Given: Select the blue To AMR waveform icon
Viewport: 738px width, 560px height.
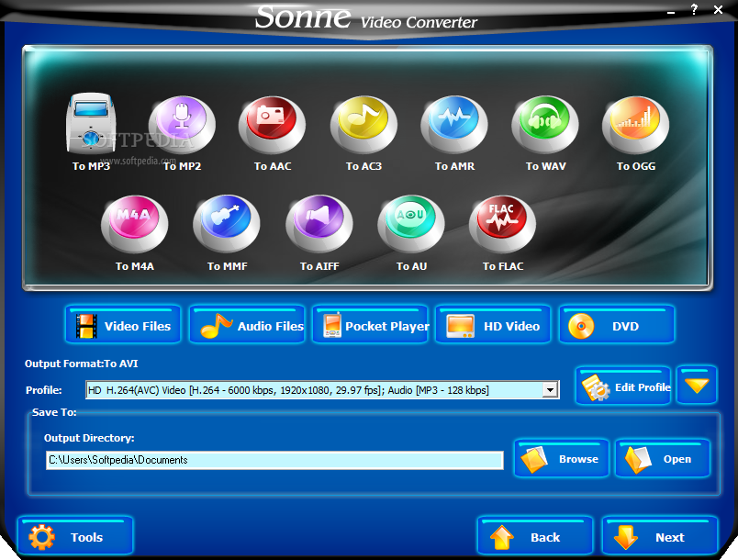Looking at the screenshot, I should pos(454,125).
